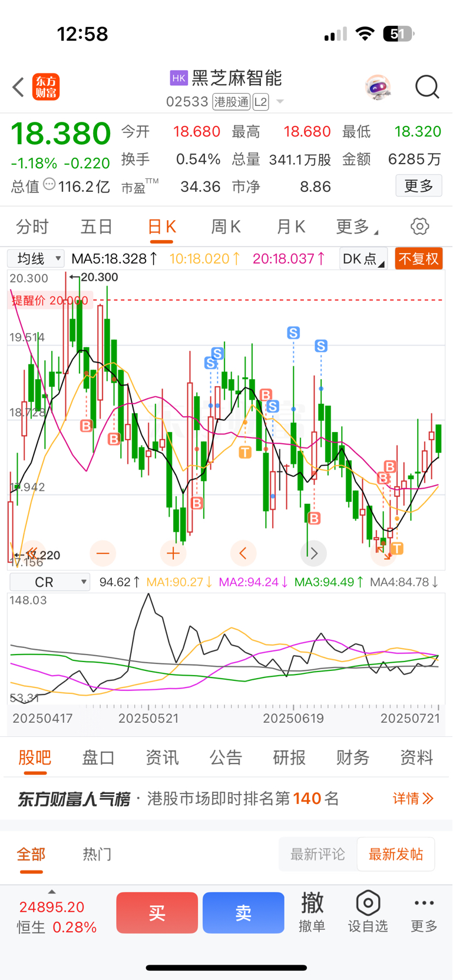Select the 热门 posts filter
The width and height of the screenshot is (453, 980).
pos(97,854)
